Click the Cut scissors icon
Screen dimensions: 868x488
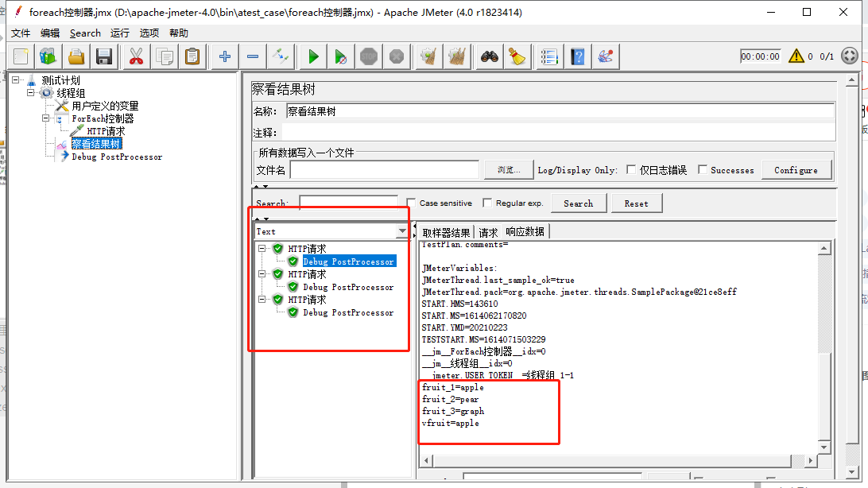coord(136,56)
